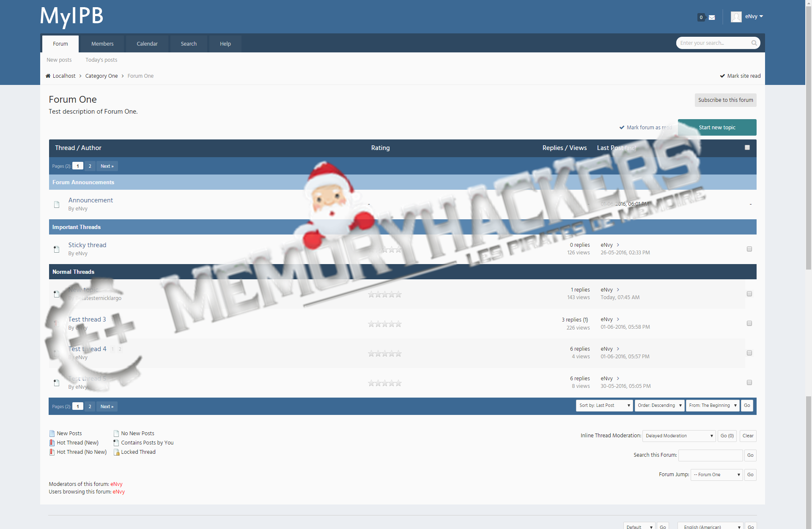Click the Test thread 3 title link
The image size is (812, 529).
click(87, 319)
